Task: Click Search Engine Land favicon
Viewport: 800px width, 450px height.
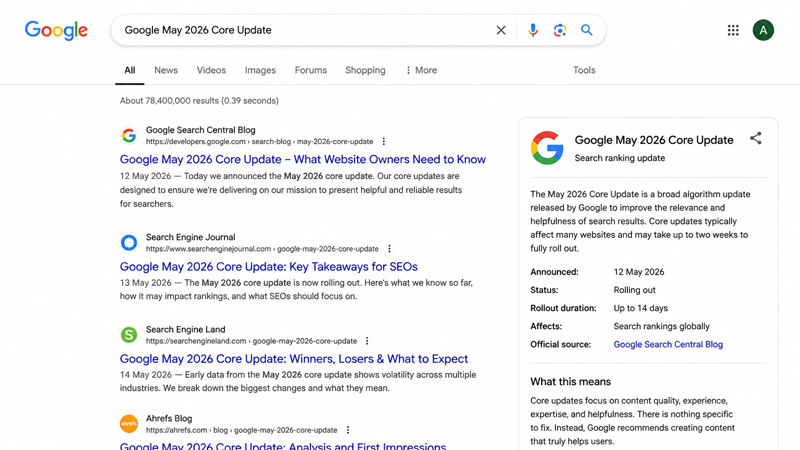Action: click(129, 335)
